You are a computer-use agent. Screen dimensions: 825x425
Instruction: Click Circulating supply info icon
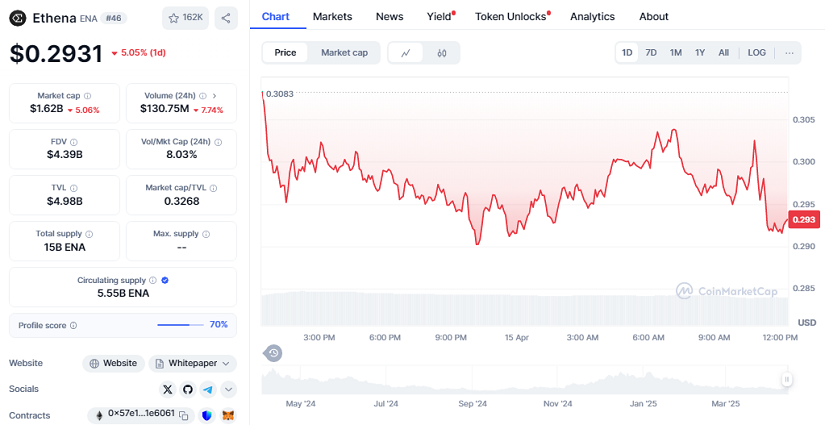(153, 280)
